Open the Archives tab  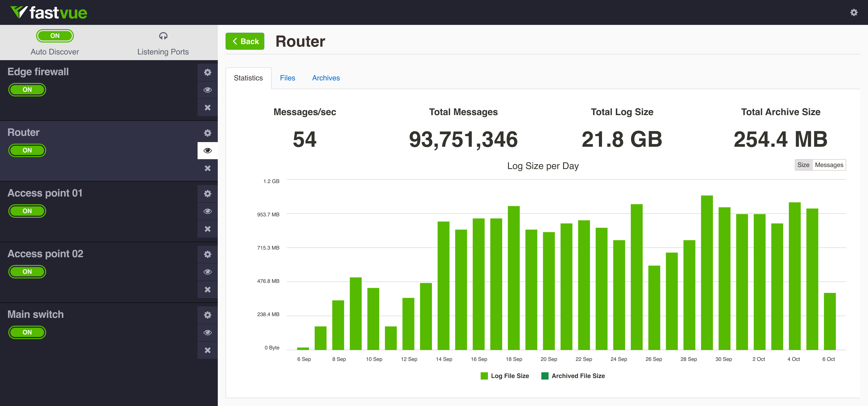326,78
